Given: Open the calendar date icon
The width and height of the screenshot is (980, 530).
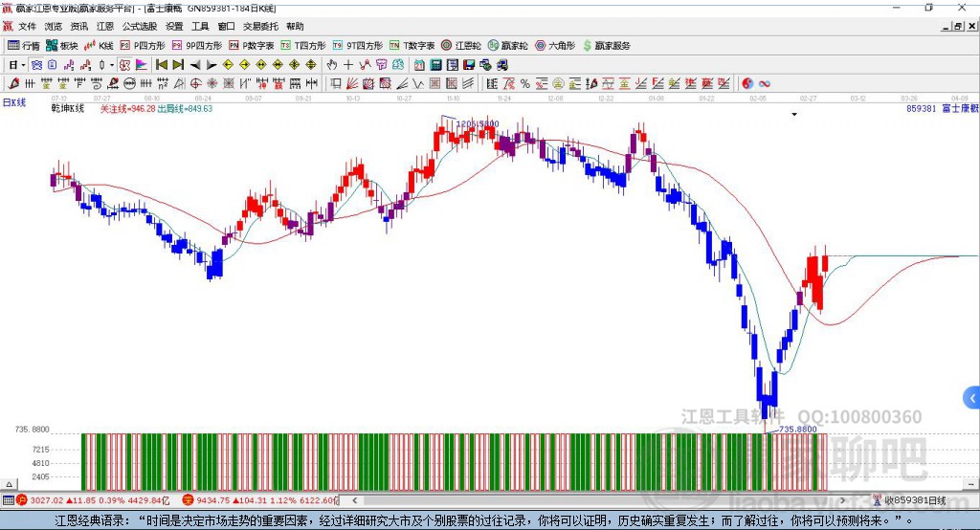Looking at the screenshot, I should [x=419, y=65].
